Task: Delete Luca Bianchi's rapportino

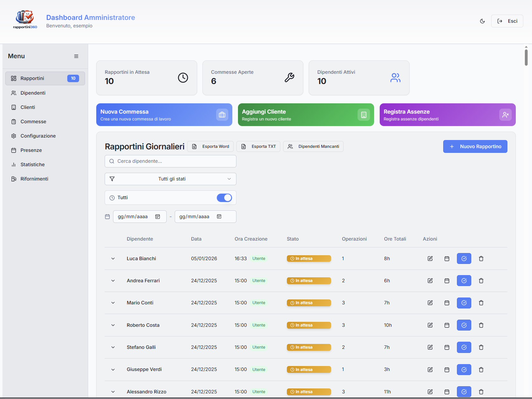Action: (481, 259)
